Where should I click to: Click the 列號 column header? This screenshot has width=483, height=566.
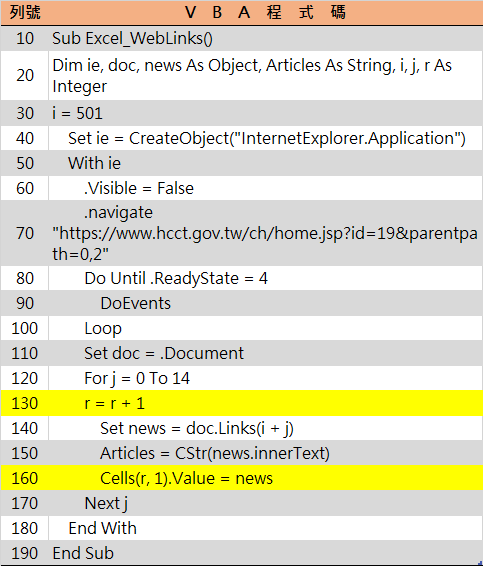click(25, 13)
